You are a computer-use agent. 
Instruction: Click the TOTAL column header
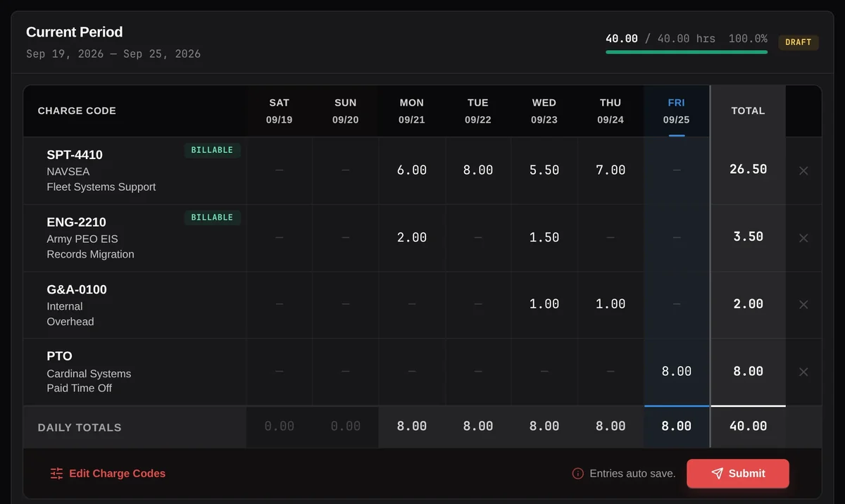748,111
